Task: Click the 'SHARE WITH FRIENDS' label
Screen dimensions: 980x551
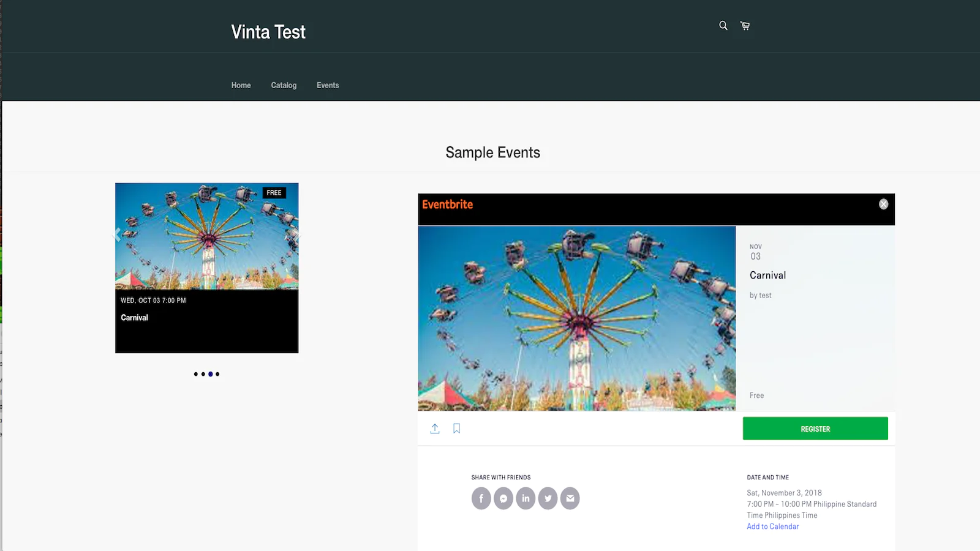Action: pos(501,478)
